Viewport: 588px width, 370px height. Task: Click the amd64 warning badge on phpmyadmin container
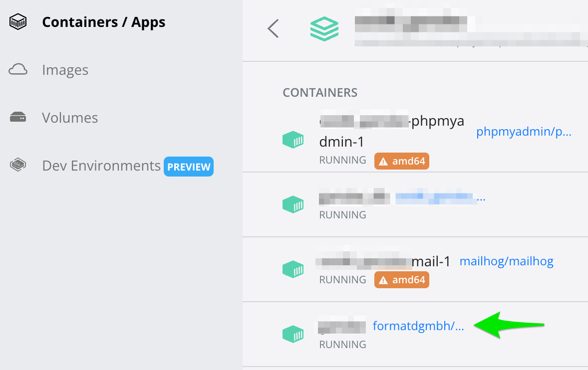click(401, 161)
